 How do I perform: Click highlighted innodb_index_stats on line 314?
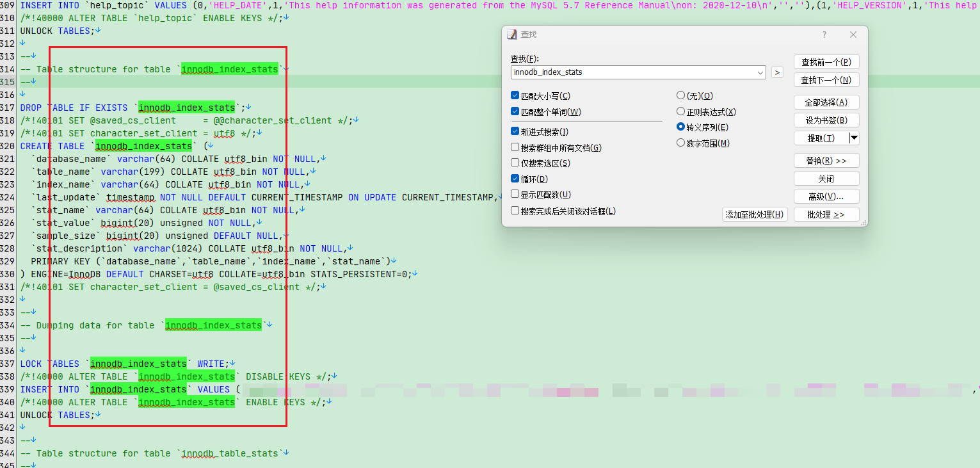tap(230, 69)
